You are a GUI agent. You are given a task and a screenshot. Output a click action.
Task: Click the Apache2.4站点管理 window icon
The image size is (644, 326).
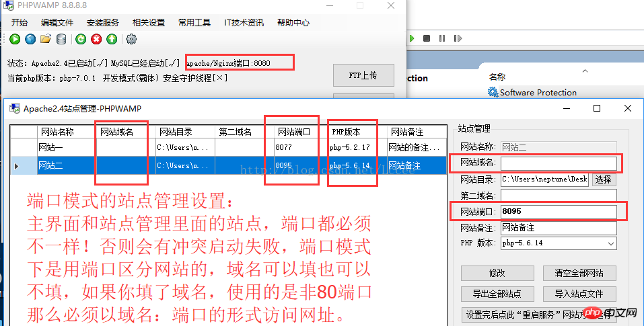(x=15, y=108)
